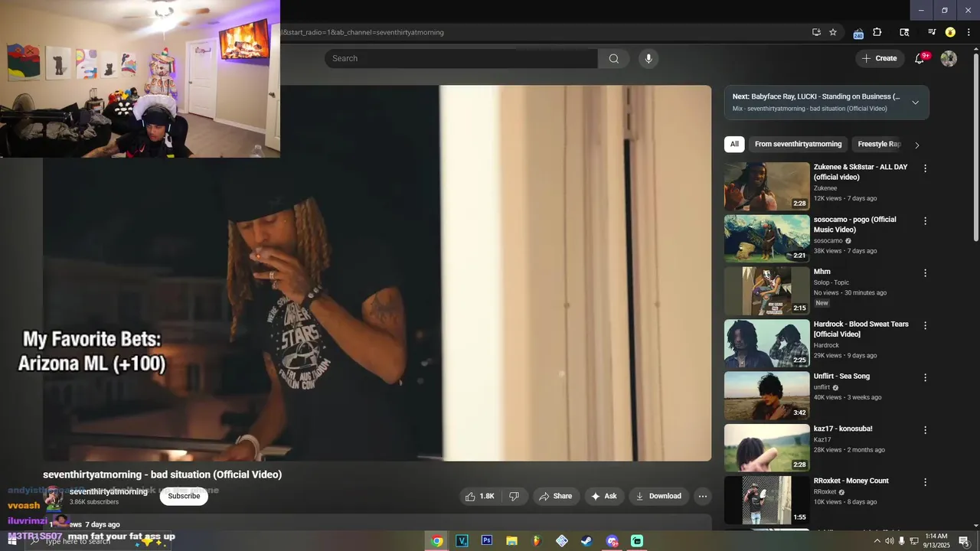Open more options for sosocamo pogo video

[925, 221]
